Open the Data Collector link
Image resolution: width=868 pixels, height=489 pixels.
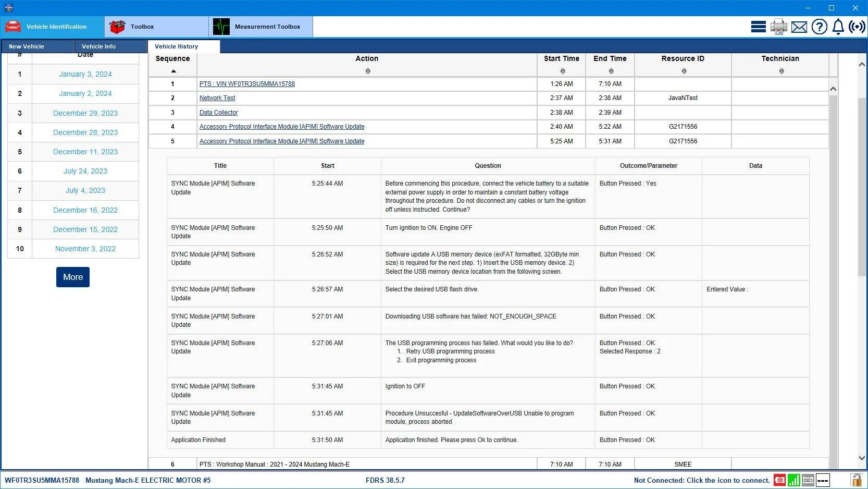[218, 113]
